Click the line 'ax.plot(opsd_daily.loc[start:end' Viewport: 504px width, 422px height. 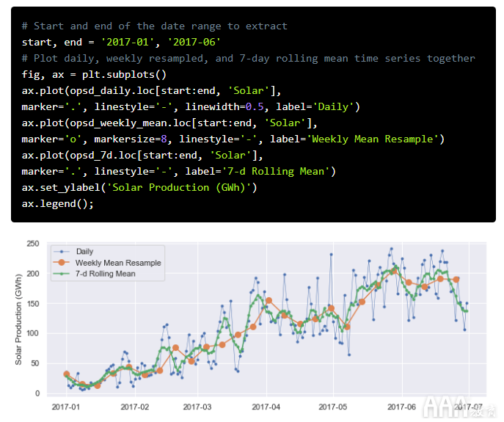click(151, 91)
